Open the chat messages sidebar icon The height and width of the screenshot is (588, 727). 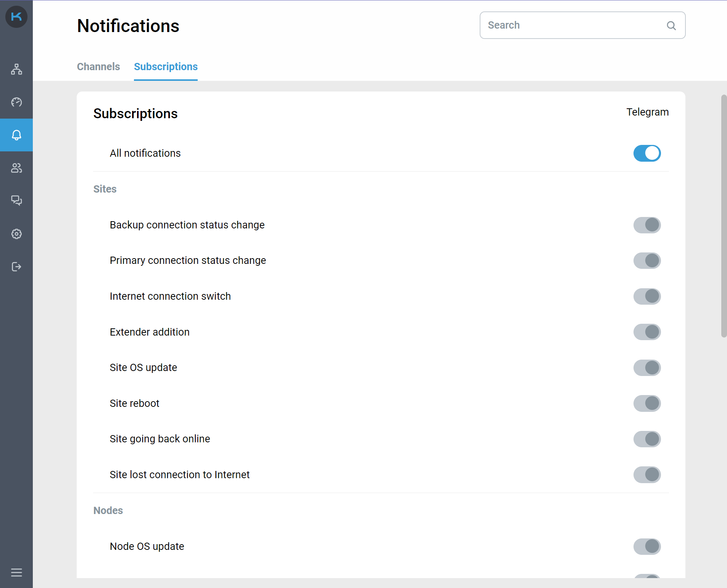pyautogui.click(x=16, y=201)
